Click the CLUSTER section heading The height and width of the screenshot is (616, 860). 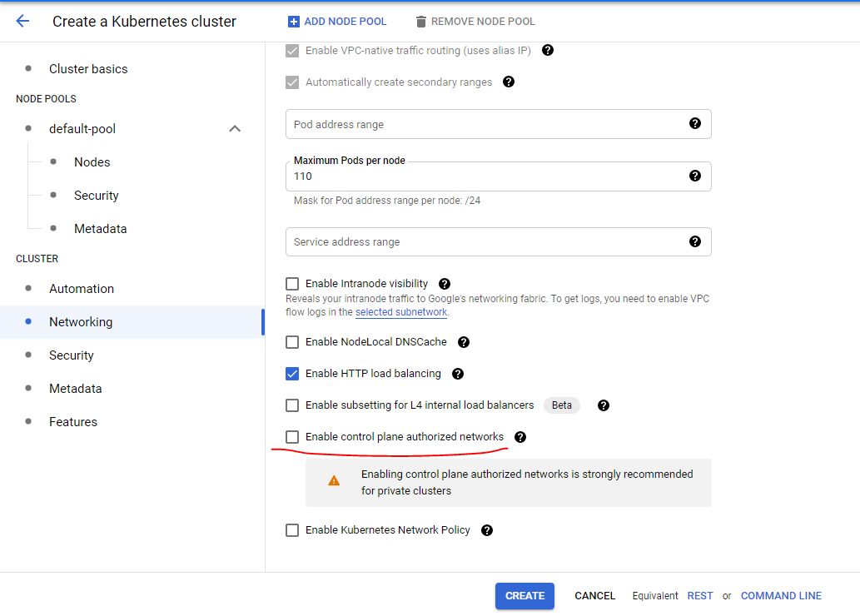(37, 258)
